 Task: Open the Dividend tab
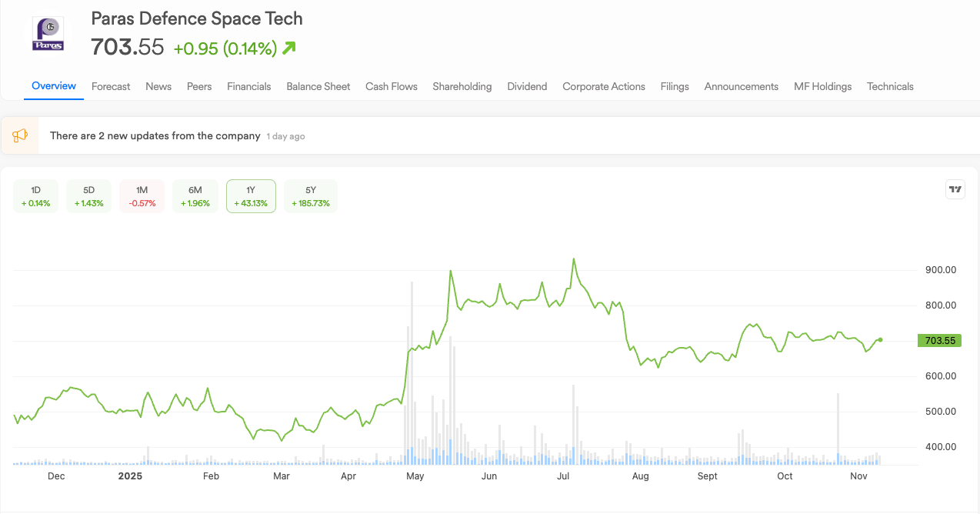[x=527, y=86]
